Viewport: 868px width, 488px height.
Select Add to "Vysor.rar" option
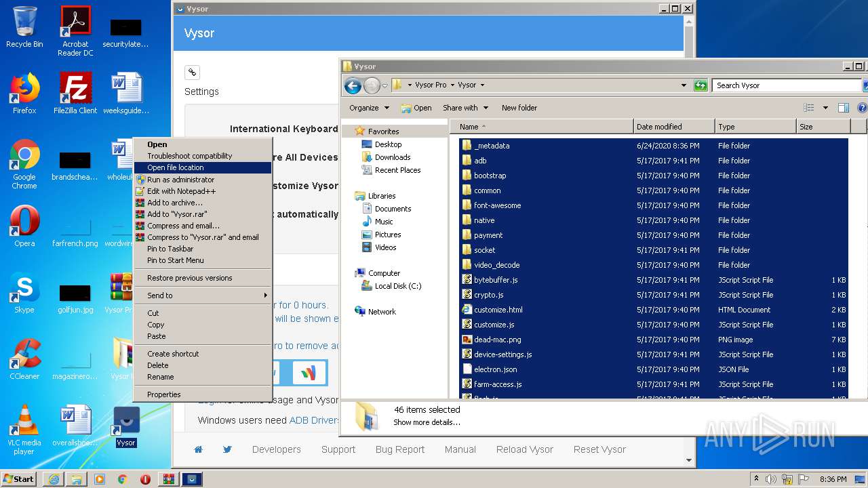point(203,214)
